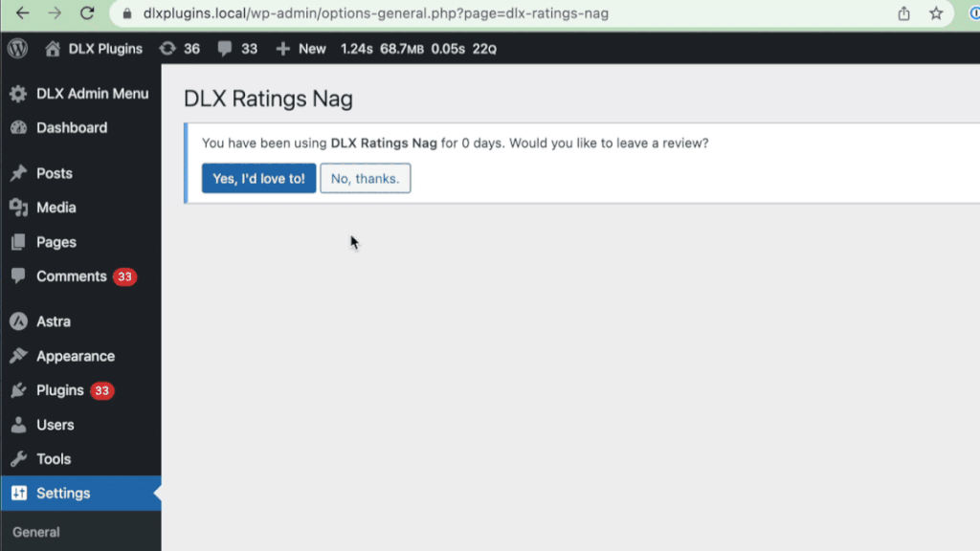The image size is (980, 551).
Task: Go back in browser history
Action: (x=23, y=13)
